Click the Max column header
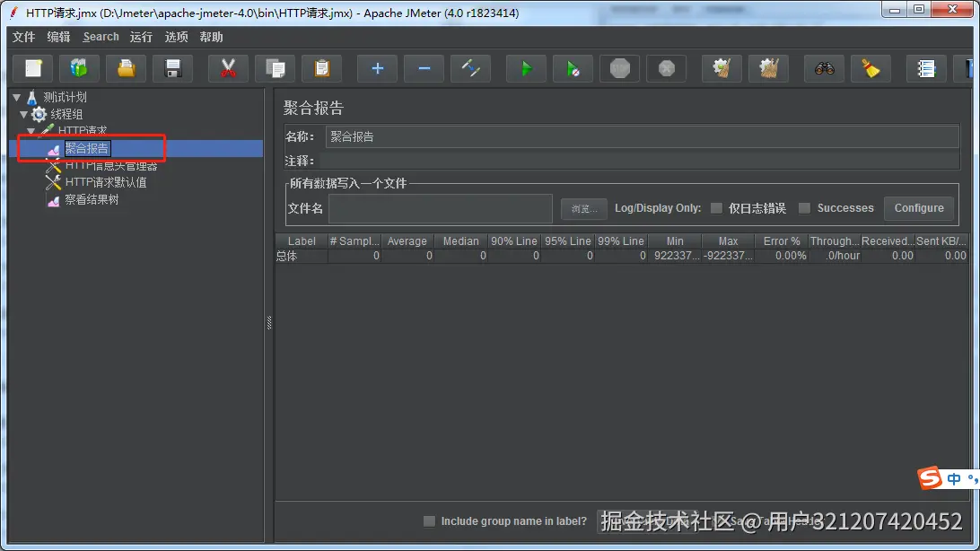980x551 pixels. (728, 241)
